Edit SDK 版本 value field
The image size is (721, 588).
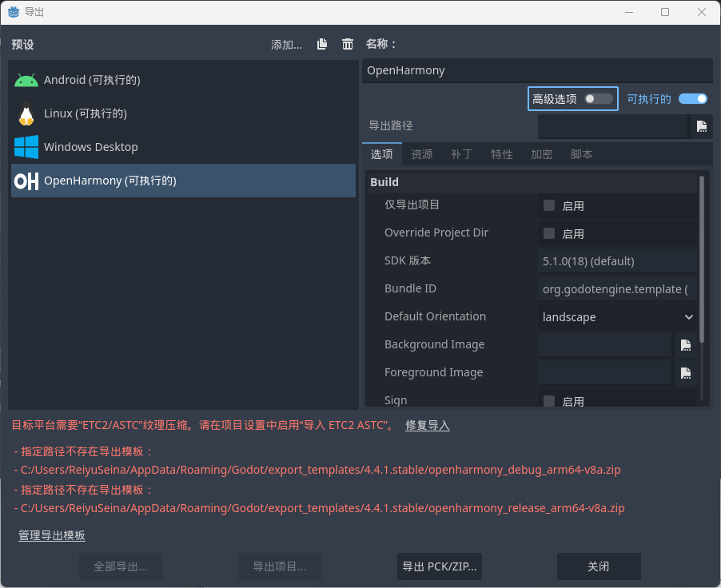(x=617, y=261)
